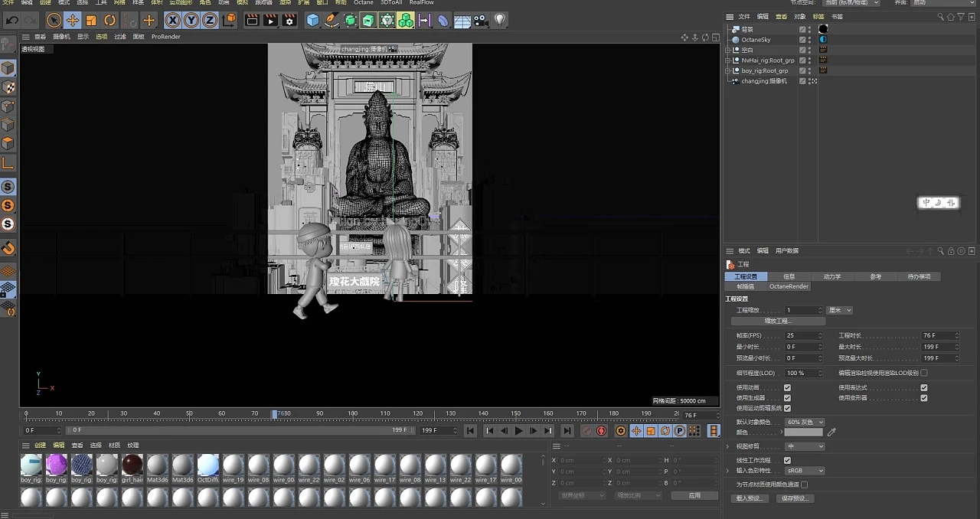
Task: Enable 为节点材质使用颜色通道 checkbox
Action: [804, 485]
